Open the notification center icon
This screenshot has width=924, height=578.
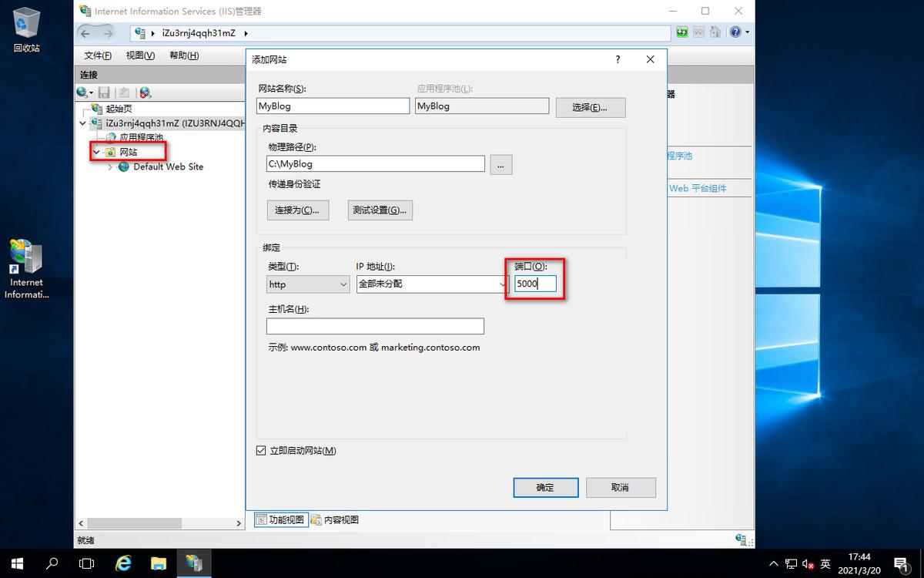pos(901,563)
